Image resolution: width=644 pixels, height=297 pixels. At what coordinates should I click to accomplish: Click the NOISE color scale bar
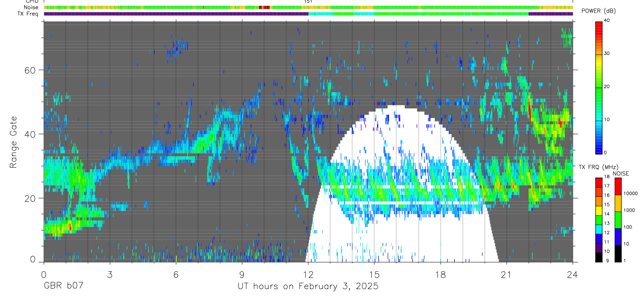(617, 219)
